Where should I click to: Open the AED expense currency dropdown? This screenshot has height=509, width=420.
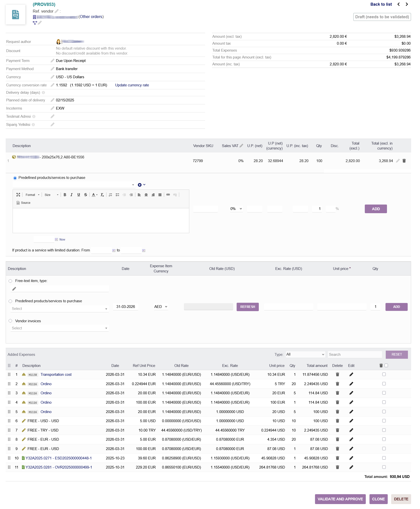tap(161, 307)
